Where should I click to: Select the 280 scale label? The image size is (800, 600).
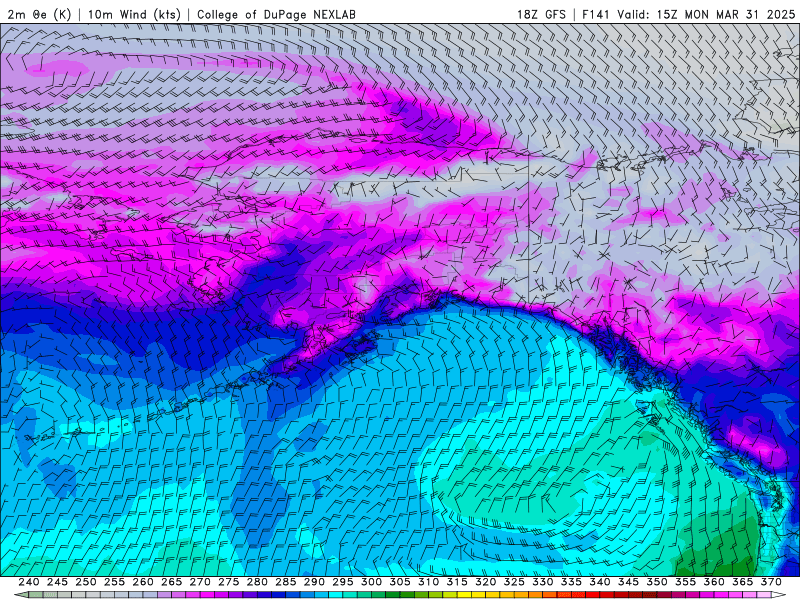pyautogui.click(x=257, y=582)
